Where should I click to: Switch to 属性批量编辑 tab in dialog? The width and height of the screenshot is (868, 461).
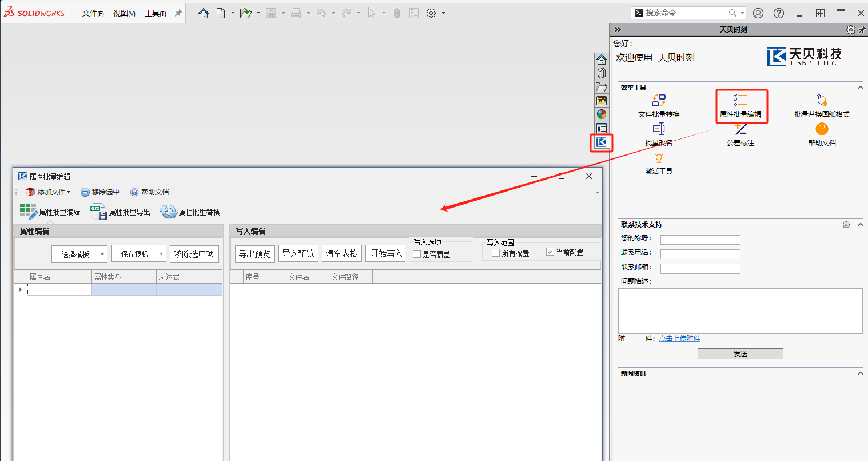coord(50,212)
